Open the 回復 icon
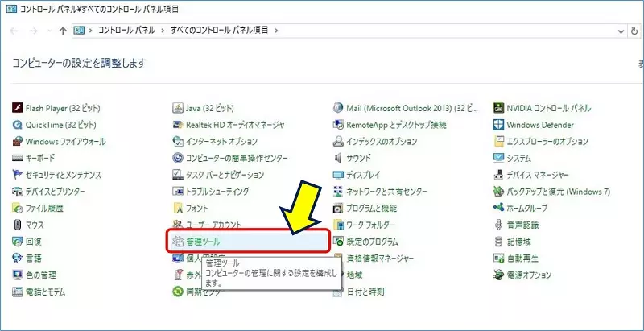Screen dimensions: 644x331 [x=17, y=242]
